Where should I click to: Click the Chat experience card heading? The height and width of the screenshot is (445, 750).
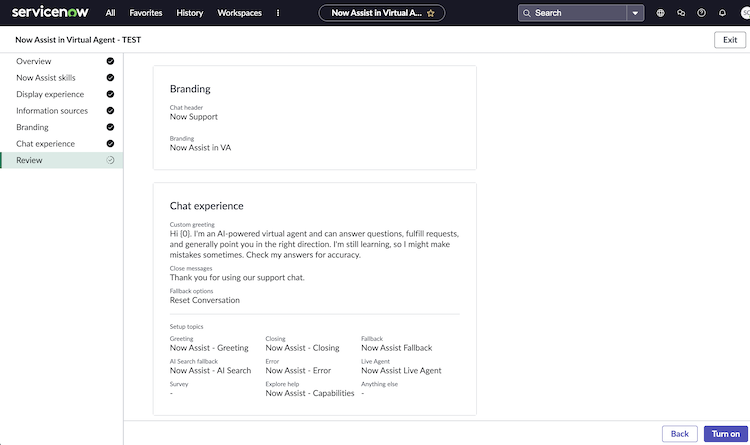(x=207, y=206)
